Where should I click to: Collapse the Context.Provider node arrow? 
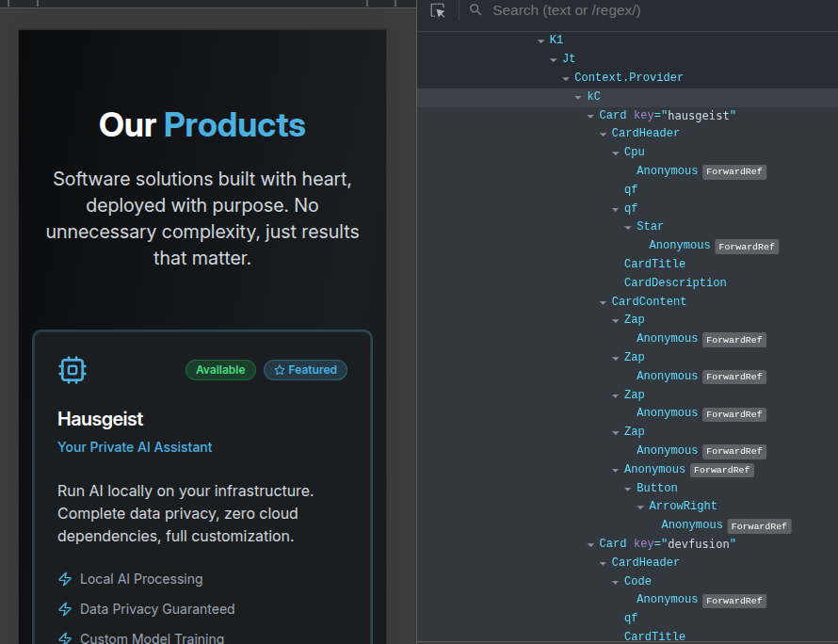566,78
